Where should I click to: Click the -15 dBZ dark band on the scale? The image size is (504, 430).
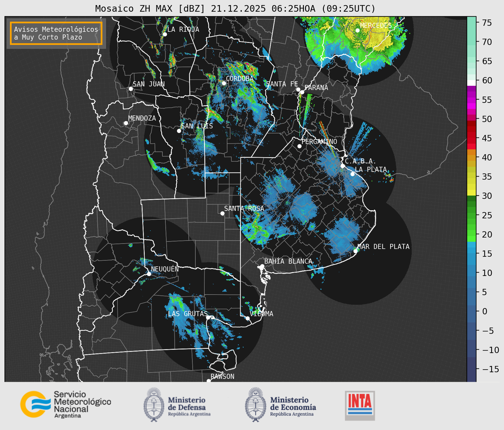tap(471, 369)
